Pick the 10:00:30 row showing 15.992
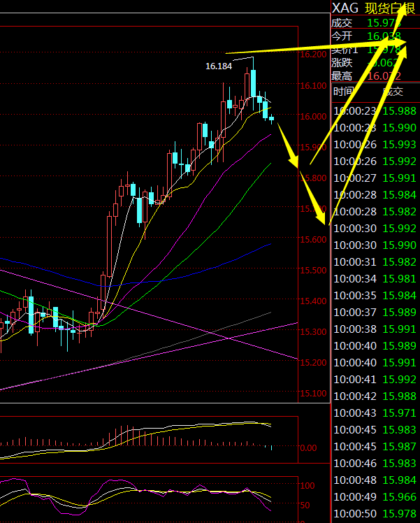Screen dimensions: 420x523 (x=375, y=228)
